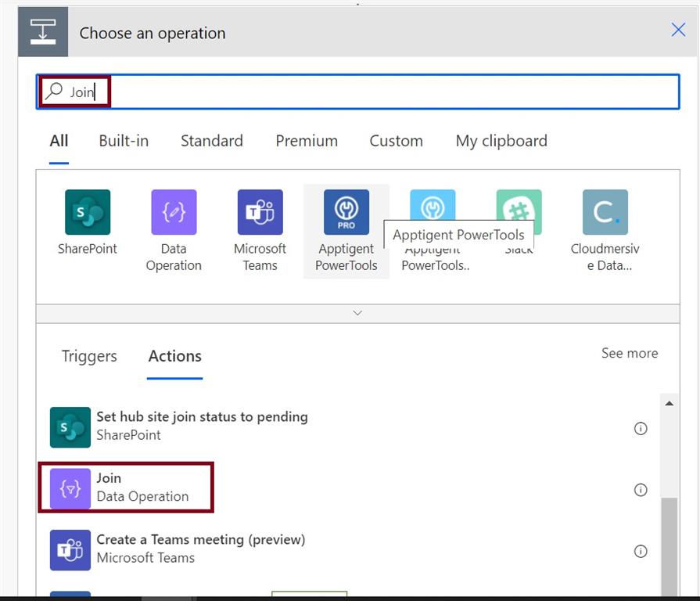Select the SharePoint connector icon

point(88,212)
